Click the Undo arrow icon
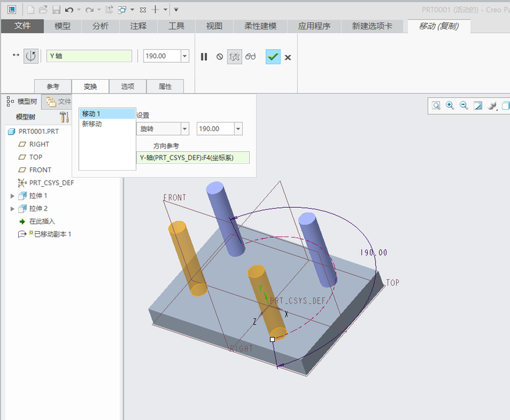The image size is (510, 420). tap(69, 10)
